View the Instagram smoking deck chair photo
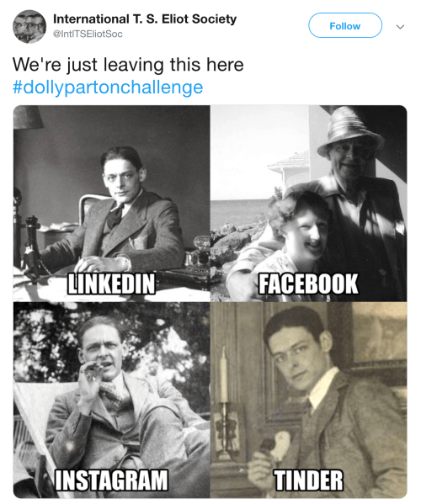Viewport: 421px width, 504px height. pos(112,401)
